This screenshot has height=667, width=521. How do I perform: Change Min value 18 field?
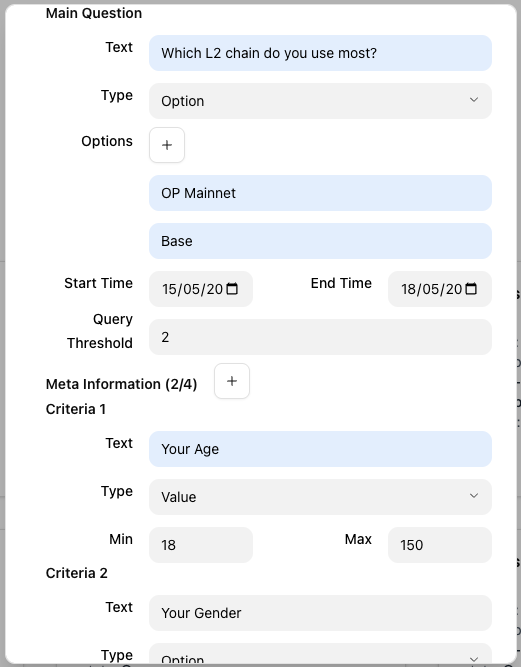click(x=201, y=545)
